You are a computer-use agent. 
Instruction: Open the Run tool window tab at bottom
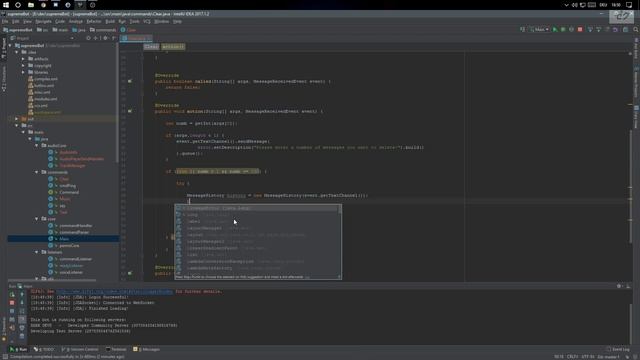(18, 349)
